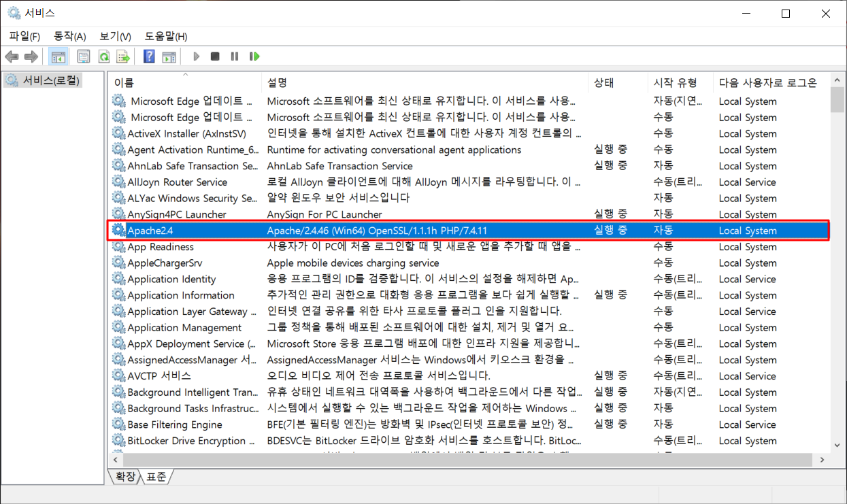Click the Refresh toolbar icon
This screenshot has width=847, height=504.
click(x=103, y=56)
